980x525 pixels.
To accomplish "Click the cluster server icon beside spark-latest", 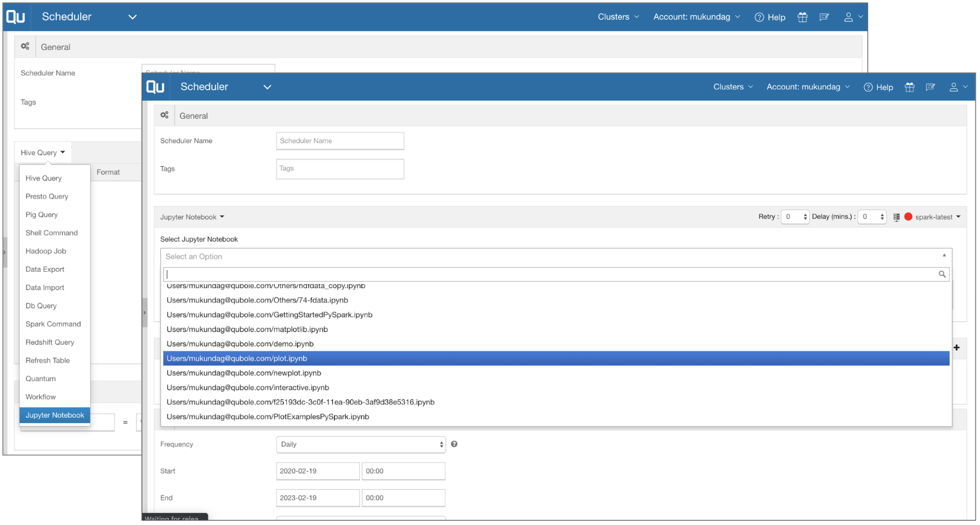I will 897,216.
